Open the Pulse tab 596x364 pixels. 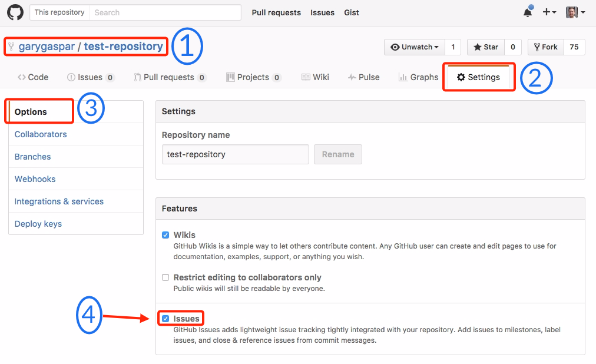tap(364, 77)
